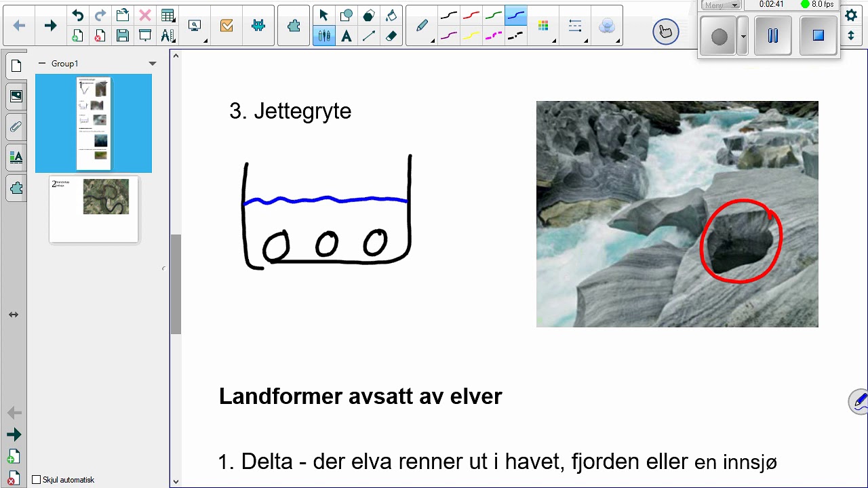Select the regular polygons tool

pyautogui.click(x=368, y=15)
